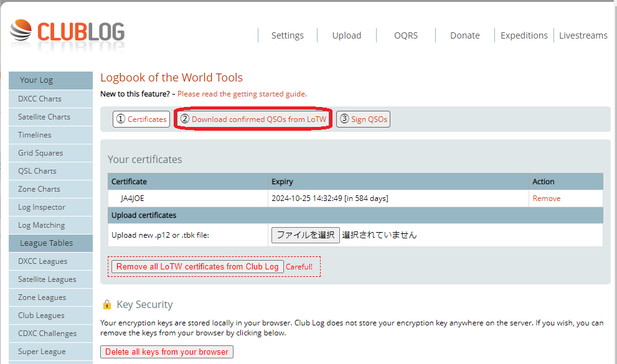The width and height of the screenshot is (617, 364).
Task: Click the expiry date 2024-10-25 14:32:49 cell
Action: coord(398,198)
